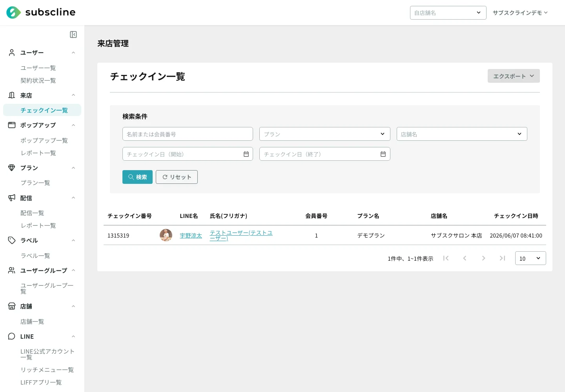Collapse the ユーザー menu section chevron
Screen dimensions: 565x392
pyautogui.click(x=73, y=53)
